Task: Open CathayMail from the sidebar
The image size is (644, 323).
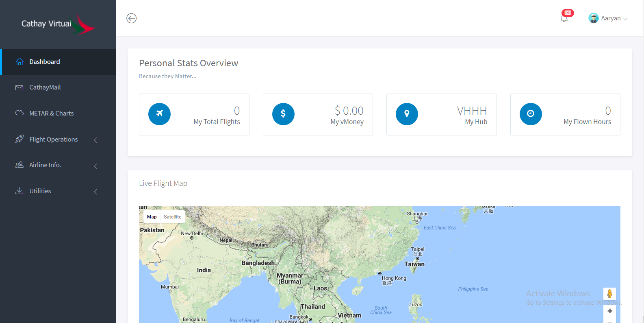Action: pos(58,87)
